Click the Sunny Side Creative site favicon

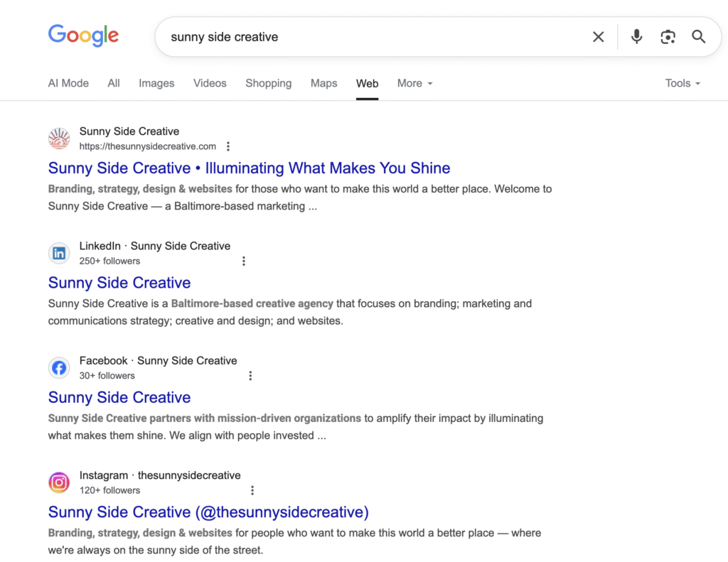(x=59, y=139)
